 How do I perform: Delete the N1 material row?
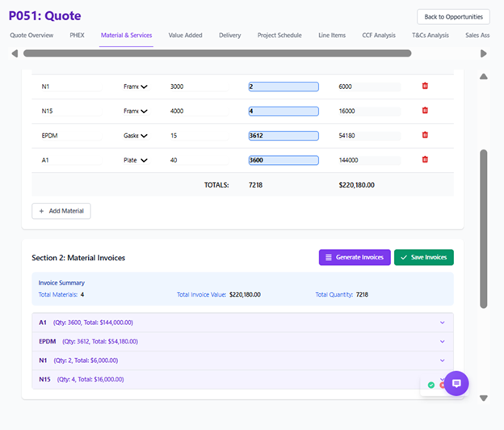[x=425, y=86]
